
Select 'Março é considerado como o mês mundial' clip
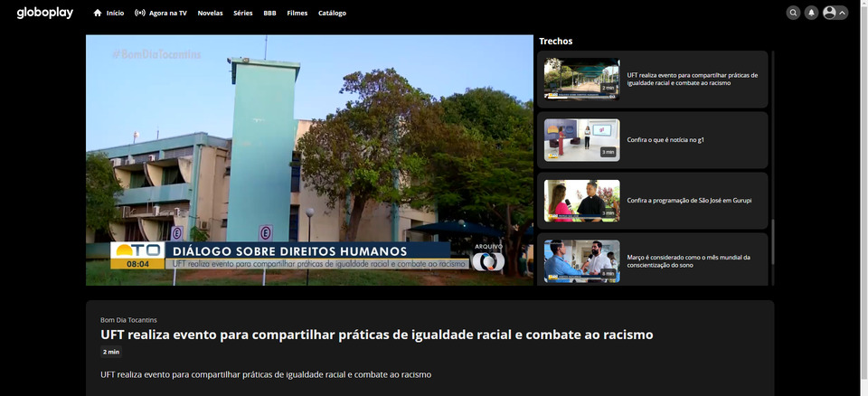pyautogui.click(x=689, y=261)
